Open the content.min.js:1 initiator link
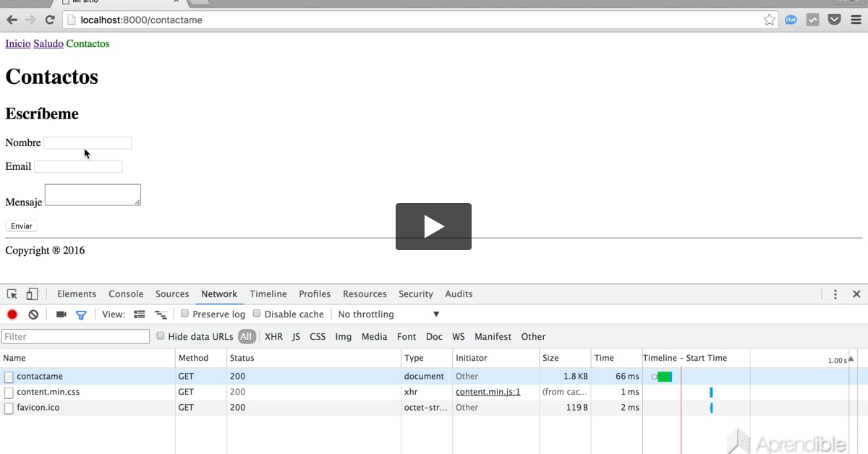The width and height of the screenshot is (868, 454). tap(488, 393)
